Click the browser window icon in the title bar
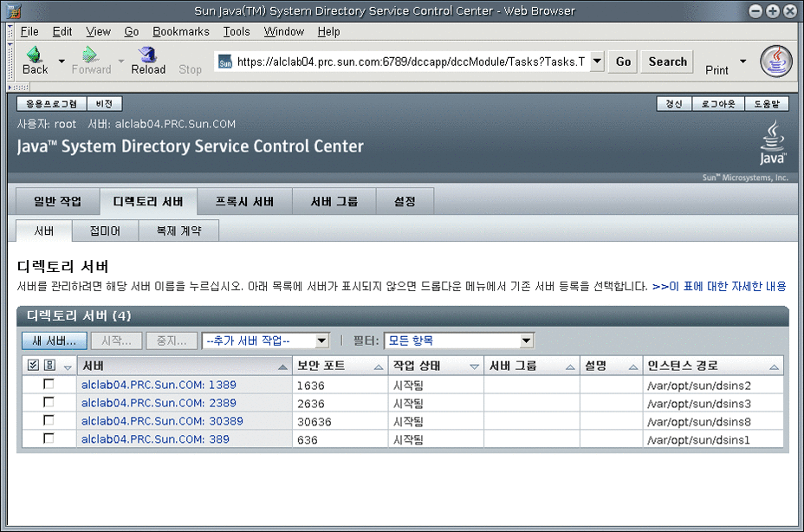 pos(14,10)
